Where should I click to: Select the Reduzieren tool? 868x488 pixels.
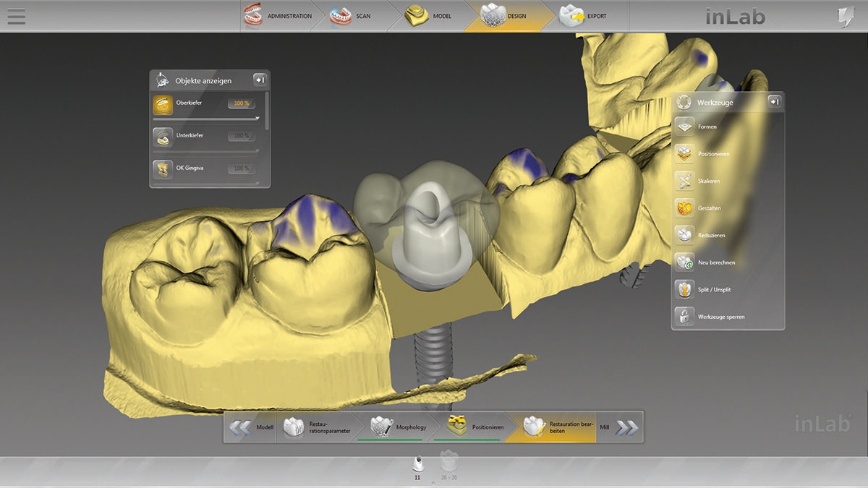[x=684, y=235]
